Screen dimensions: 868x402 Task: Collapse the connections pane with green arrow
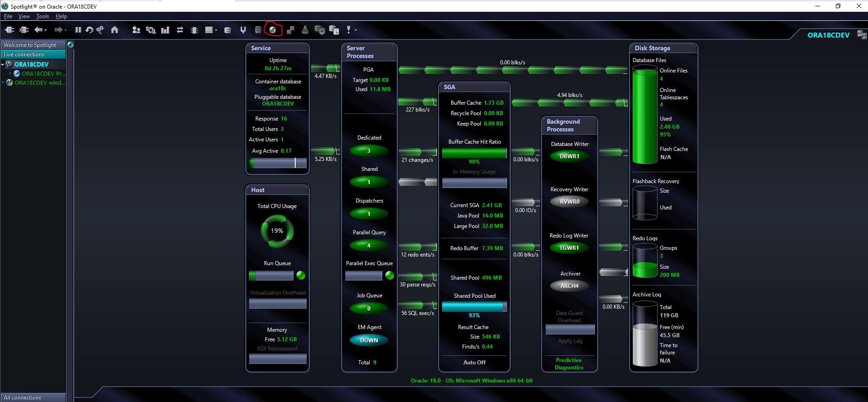[70, 44]
